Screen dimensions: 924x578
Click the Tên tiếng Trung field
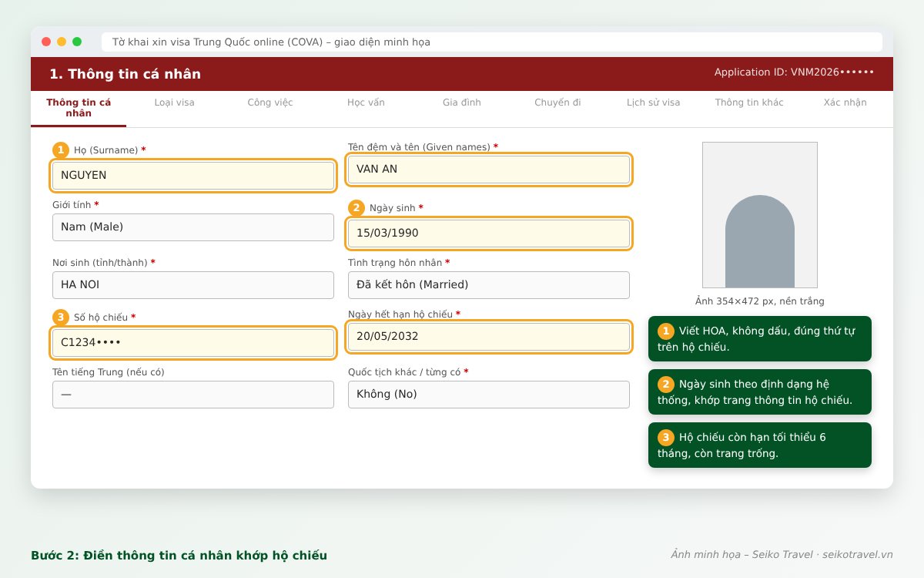[193, 394]
